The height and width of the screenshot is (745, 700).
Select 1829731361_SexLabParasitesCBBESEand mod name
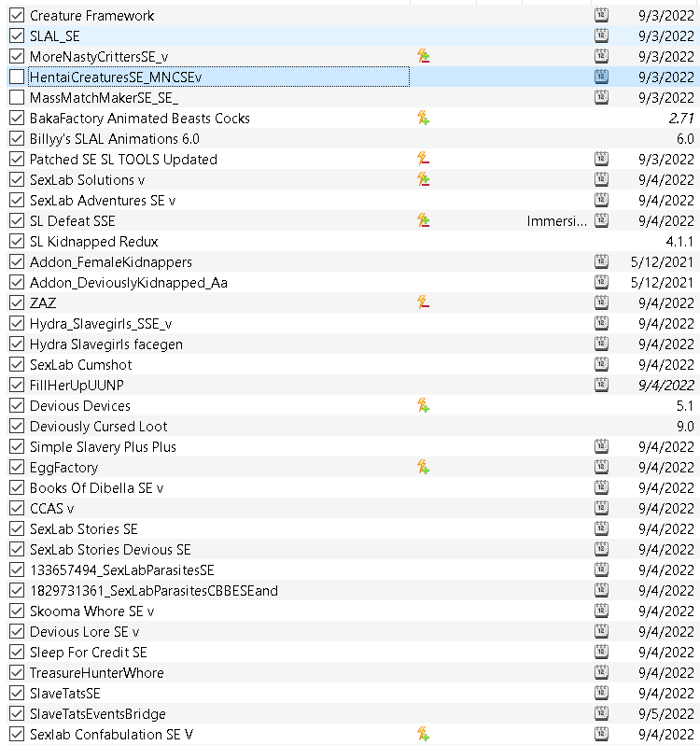pos(154,591)
